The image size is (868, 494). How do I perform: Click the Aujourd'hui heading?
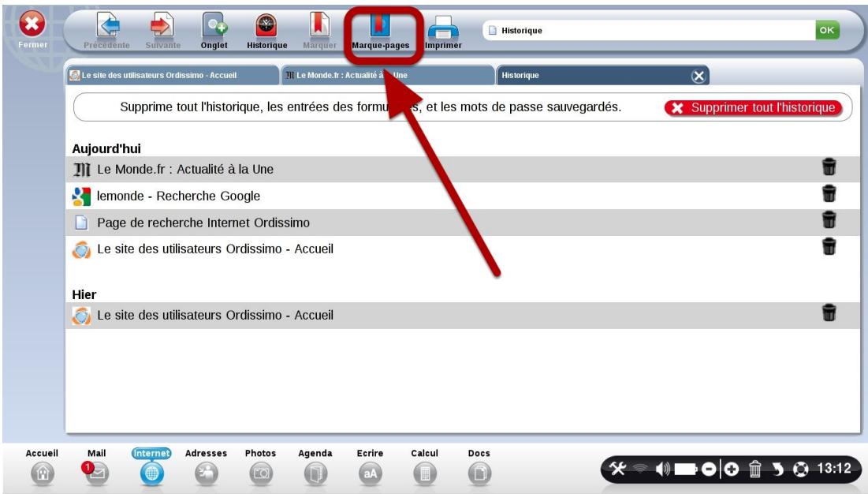pyautogui.click(x=106, y=149)
